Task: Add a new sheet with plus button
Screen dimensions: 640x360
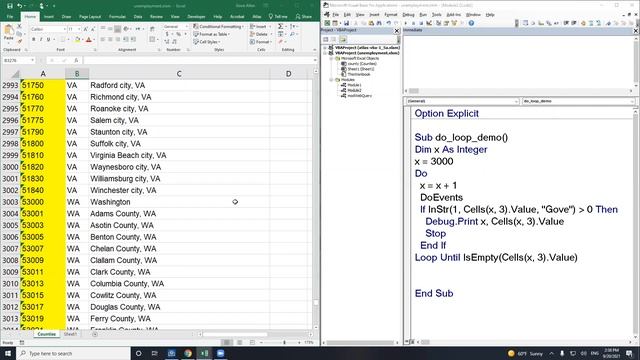Action: click(95, 334)
